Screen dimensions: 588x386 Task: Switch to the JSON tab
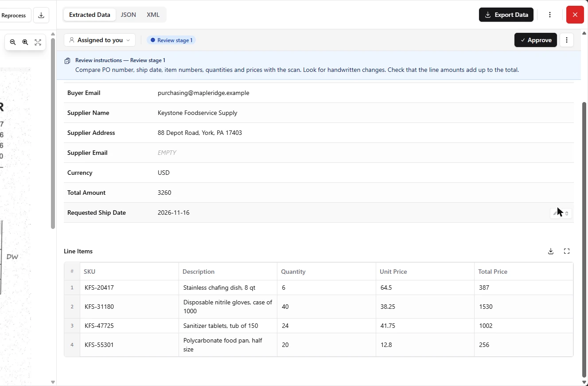coord(129,15)
